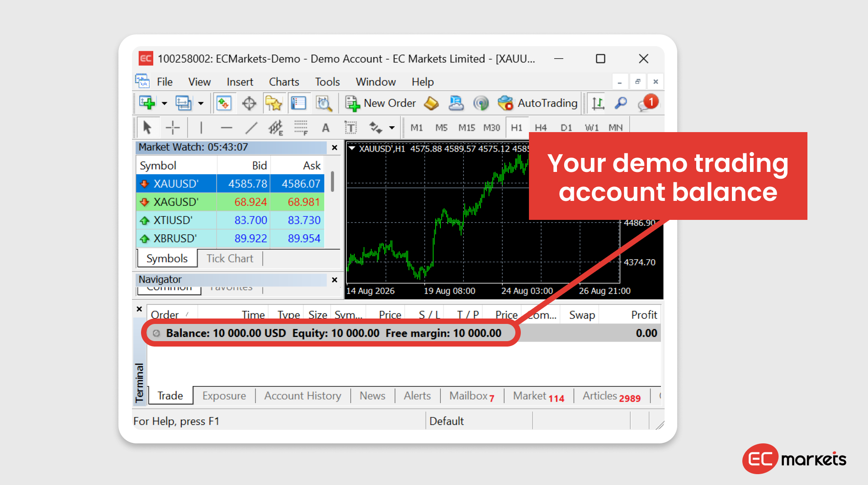
Task: Close the Terminal panel
Action: click(x=139, y=309)
